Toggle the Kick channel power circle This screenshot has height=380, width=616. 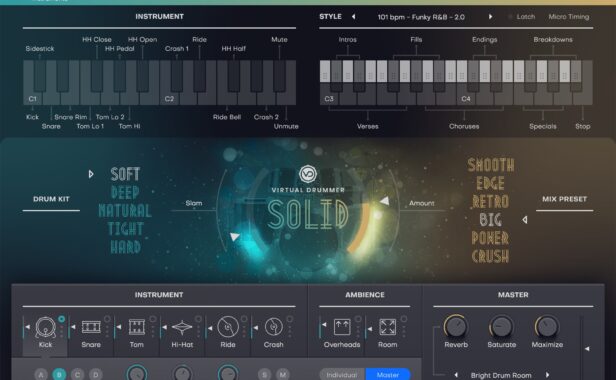[62, 319]
